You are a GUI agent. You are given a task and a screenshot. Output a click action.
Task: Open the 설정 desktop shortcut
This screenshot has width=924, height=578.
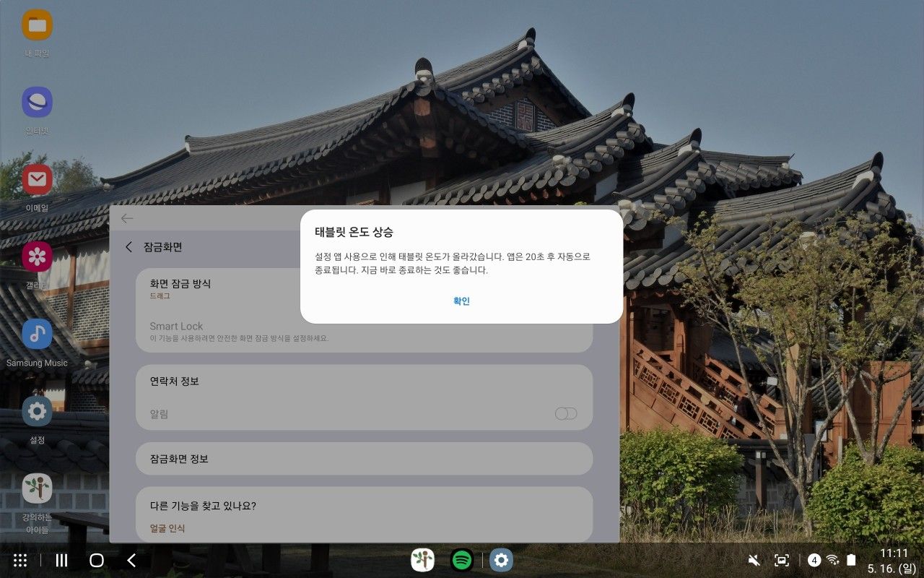37,411
